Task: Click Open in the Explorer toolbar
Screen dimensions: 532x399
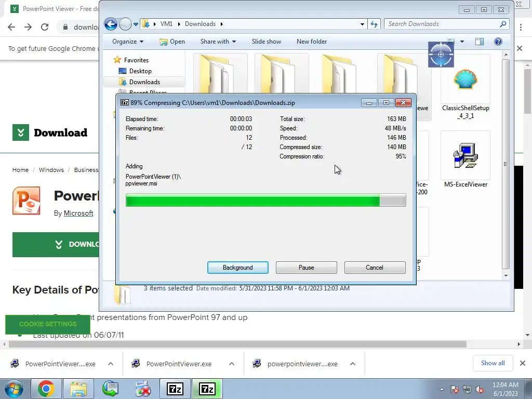Action: tap(172, 42)
